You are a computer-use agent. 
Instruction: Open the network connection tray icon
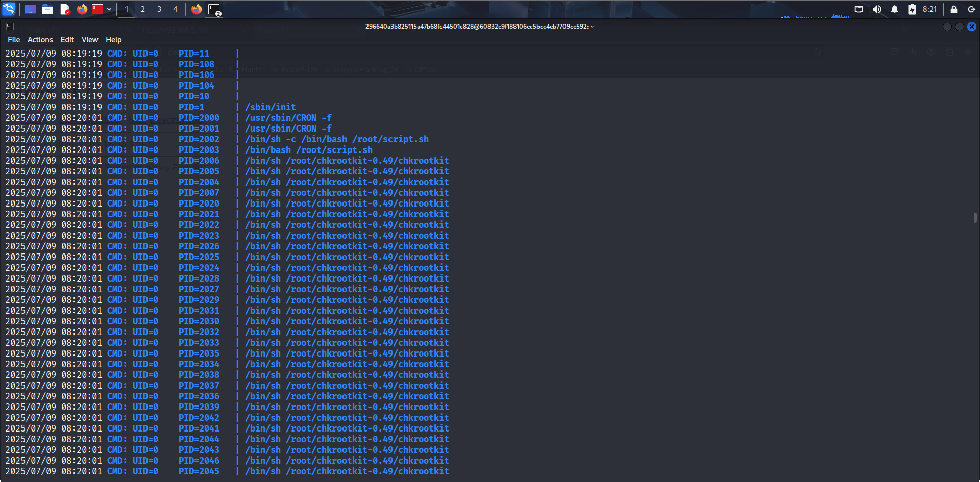(x=859, y=9)
